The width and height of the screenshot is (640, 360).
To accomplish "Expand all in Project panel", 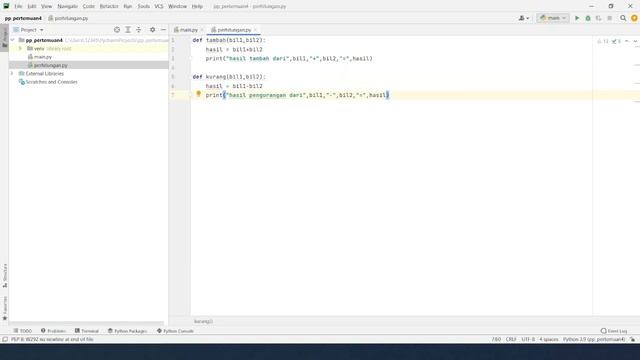I will (128, 30).
